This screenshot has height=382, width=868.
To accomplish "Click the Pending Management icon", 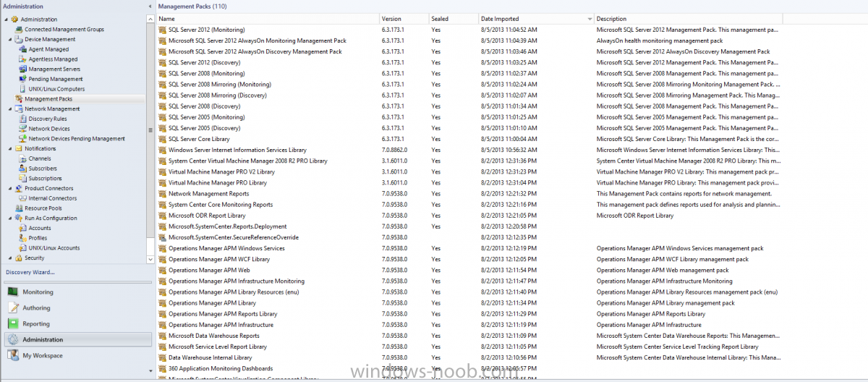I will 23,79.
